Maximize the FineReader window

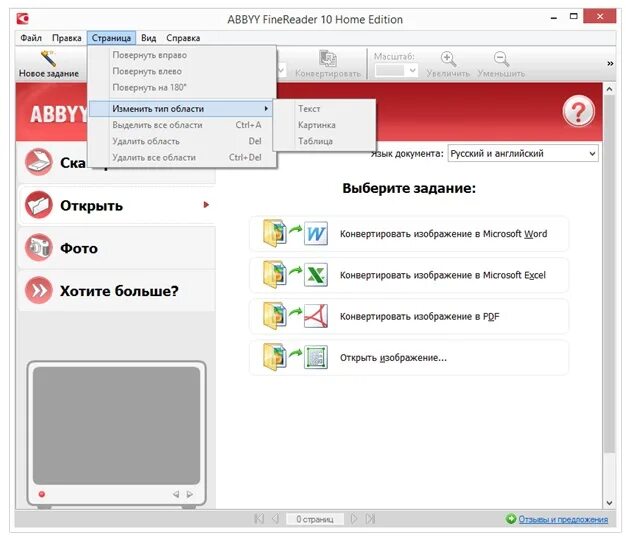click(x=573, y=17)
